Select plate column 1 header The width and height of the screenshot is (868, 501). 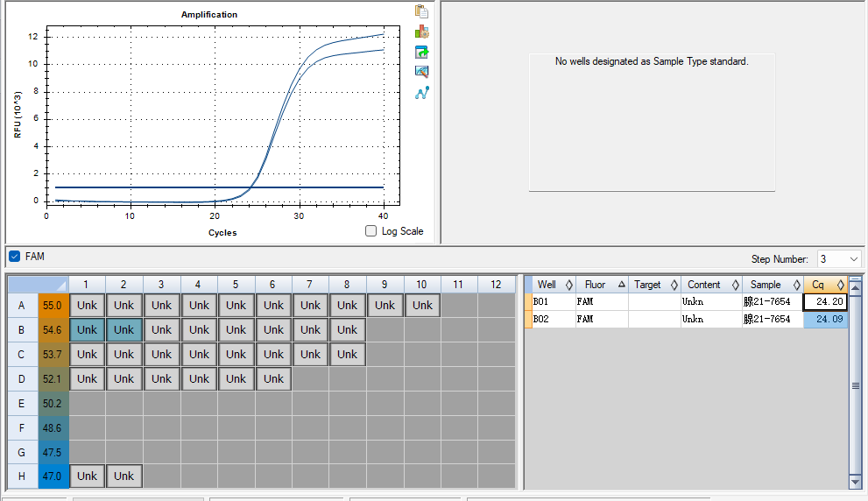click(x=87, y=285)
